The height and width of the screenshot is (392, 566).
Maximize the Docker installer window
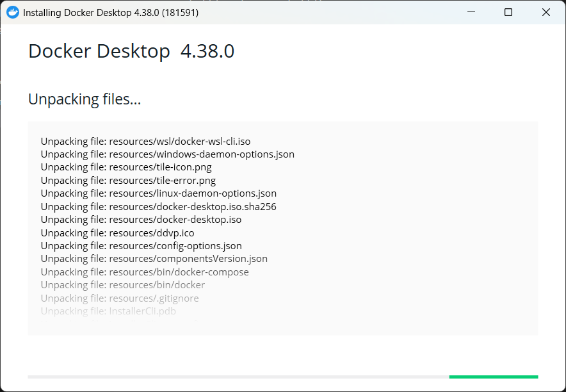point(508,12)
